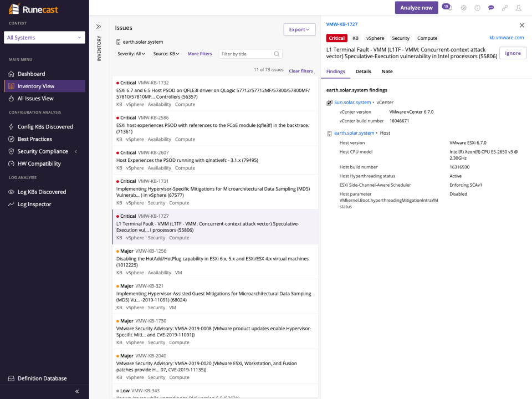Click the All Issues View flame icon
Viewport: 532px width, 399px height.
[11, 99]
